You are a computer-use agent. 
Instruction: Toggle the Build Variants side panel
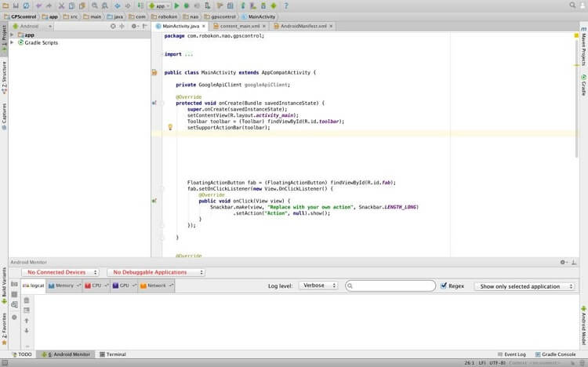[4, 286]
